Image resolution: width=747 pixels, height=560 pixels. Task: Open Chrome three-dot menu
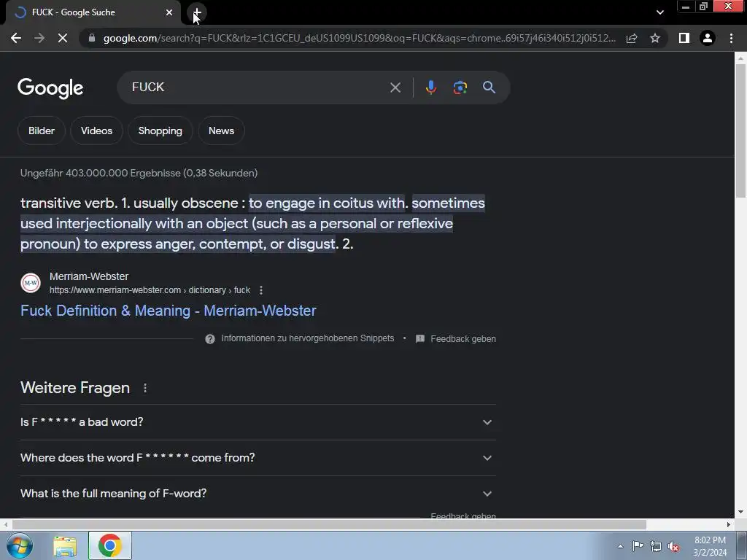(x=731, y=38)
